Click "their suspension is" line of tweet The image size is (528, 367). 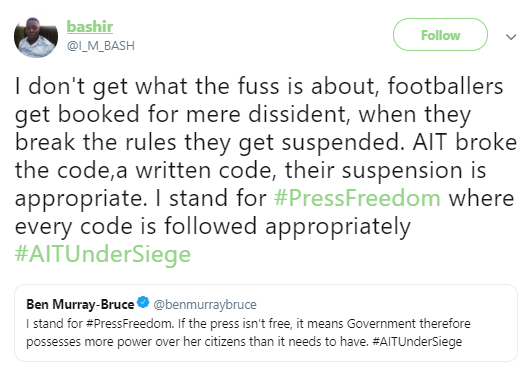pos(386,170)
